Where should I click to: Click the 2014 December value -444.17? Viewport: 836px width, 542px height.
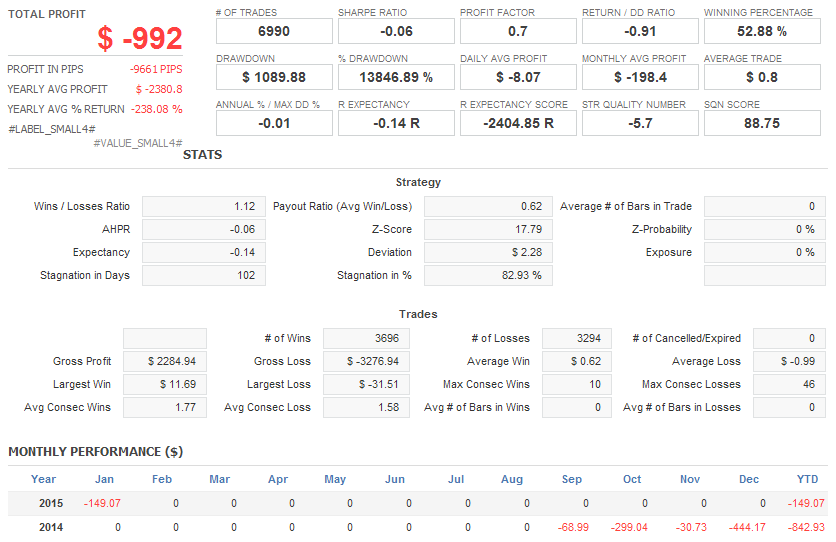tap(747, 527)
